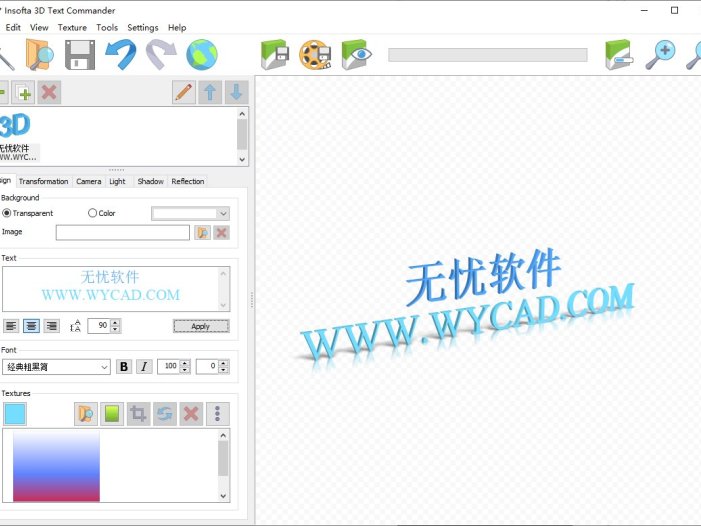
Task: Click the toolbar progress bar
Action: click(x=488, y=55)
